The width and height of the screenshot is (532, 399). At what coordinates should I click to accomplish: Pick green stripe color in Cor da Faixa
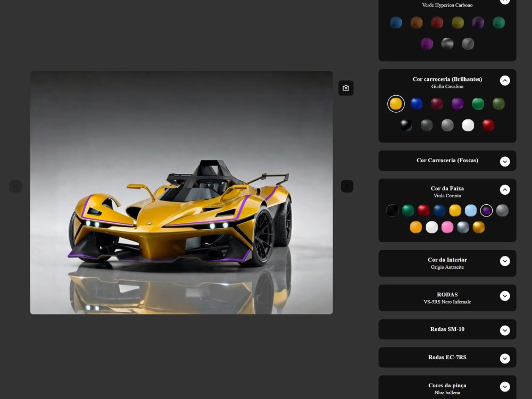[408, 210]
